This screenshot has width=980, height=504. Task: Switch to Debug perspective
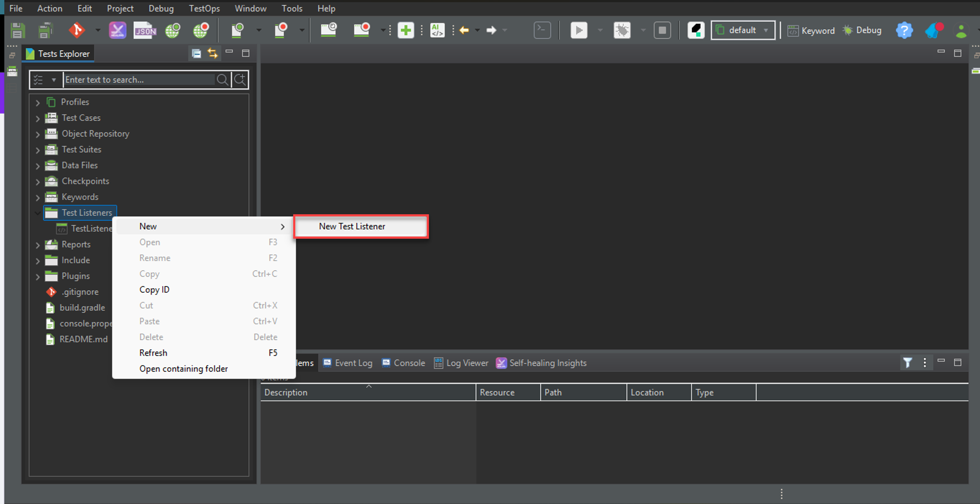[862, 30]
